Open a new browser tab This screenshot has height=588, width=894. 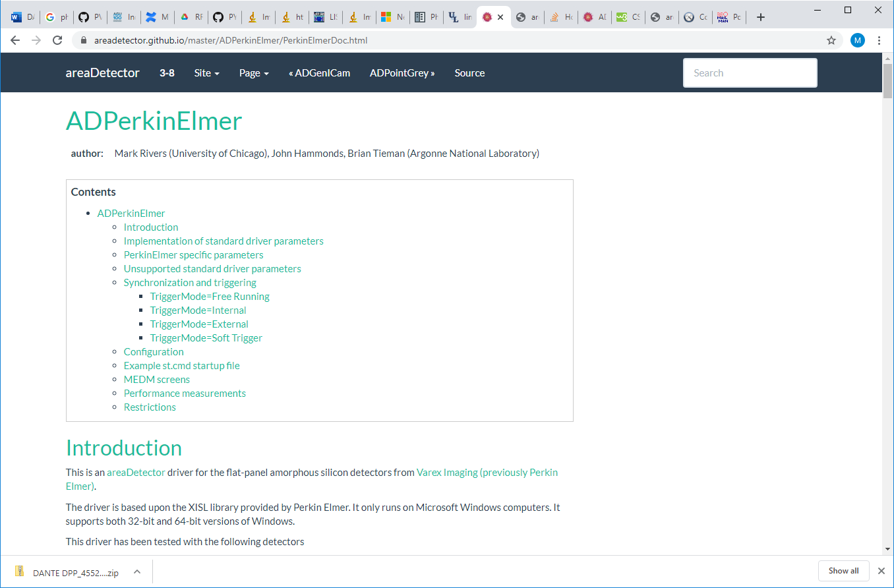click(x=761, y=18)
